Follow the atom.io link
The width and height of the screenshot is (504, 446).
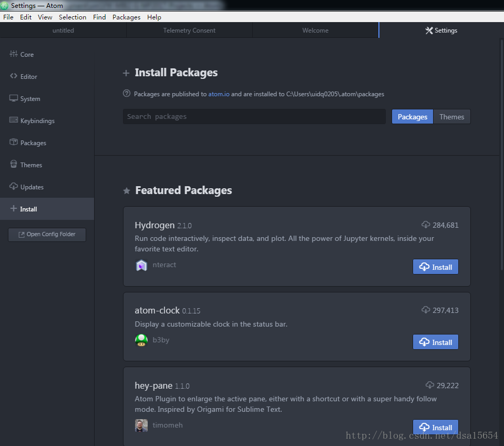[219, 94]
